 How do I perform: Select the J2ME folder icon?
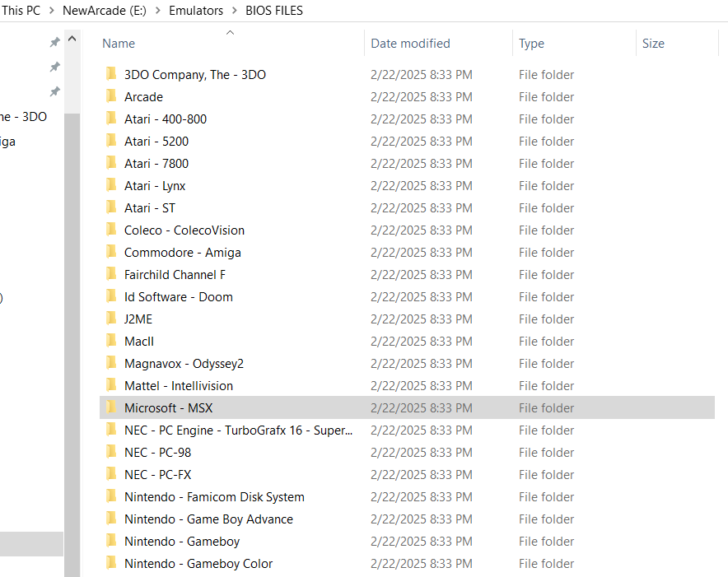111,319
